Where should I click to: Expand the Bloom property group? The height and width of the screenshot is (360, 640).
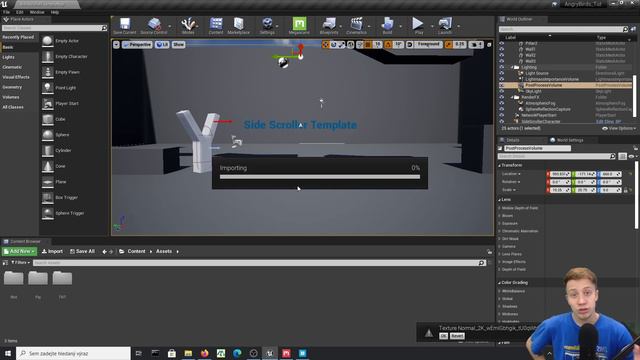click(x=500, y=216)
